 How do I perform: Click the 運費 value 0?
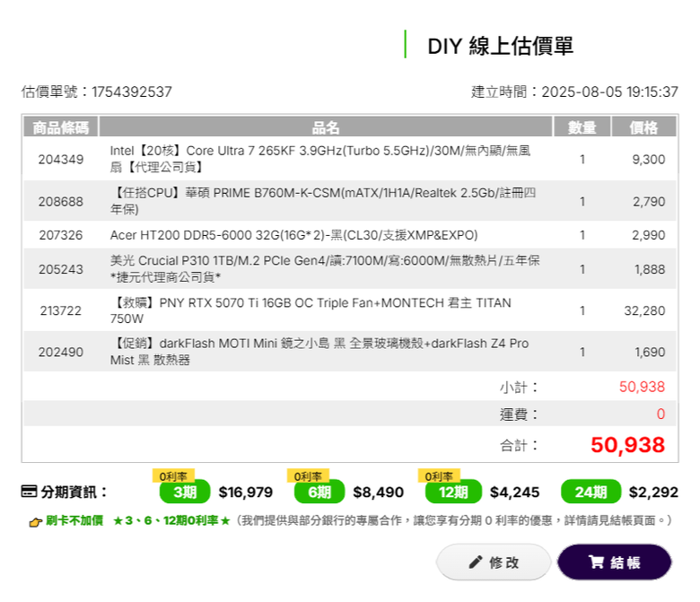pyautogui.click(x=661, y=414)
